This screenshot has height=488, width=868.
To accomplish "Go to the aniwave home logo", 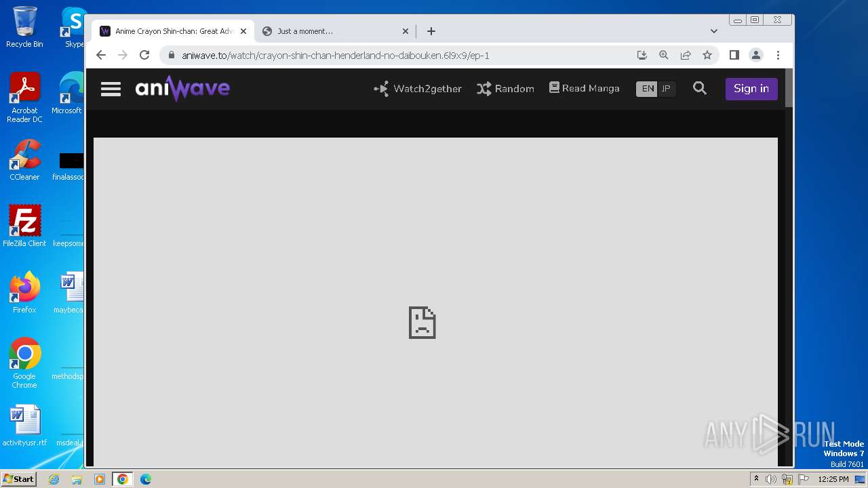I will 182,88.
